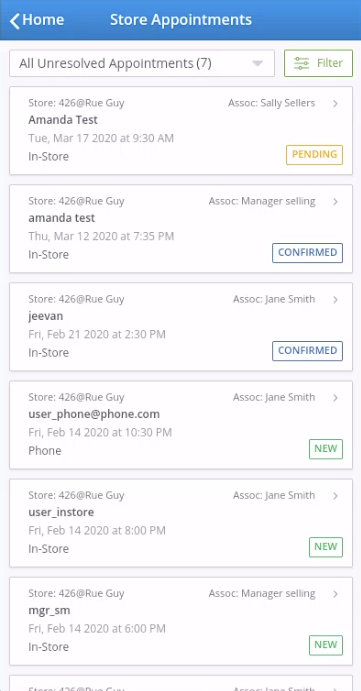Image resolution: width=361 pixels, height=691 pixels.
Task: Tap chevron on user_instore appointment
Action: pyautogui.click(x=335, y=496)
